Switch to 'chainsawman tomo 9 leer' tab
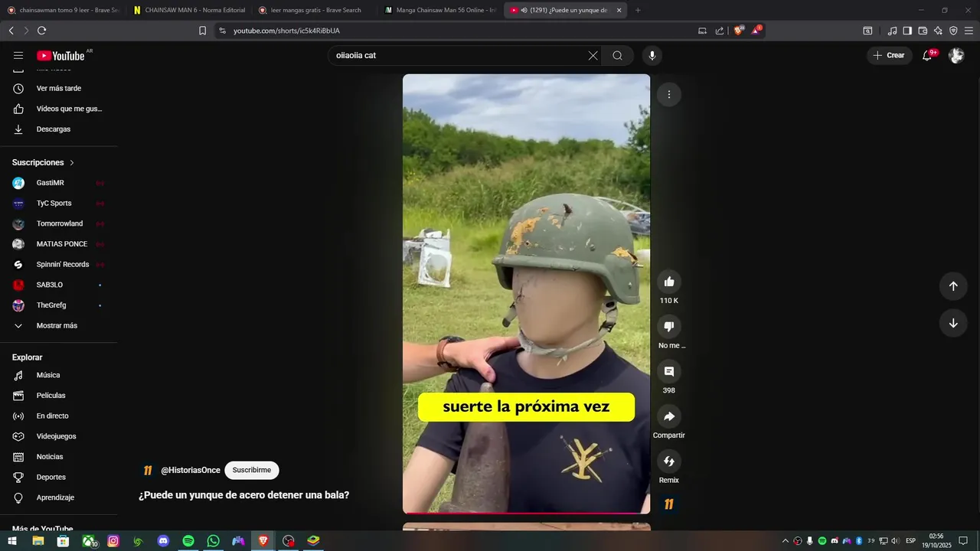This screenshot has height=551, width=980. [63, 10]
